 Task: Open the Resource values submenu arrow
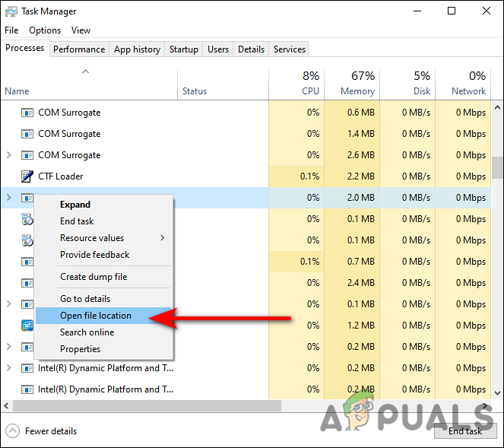163,237
